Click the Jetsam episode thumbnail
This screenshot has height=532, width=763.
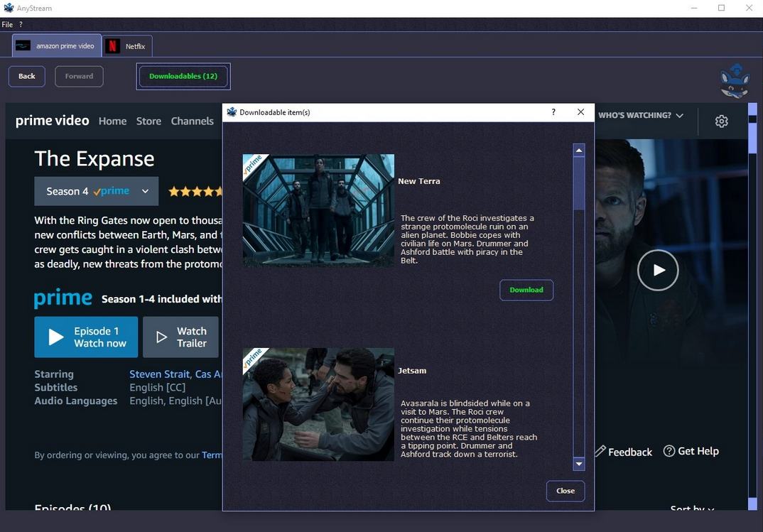[x=318, y=404]
